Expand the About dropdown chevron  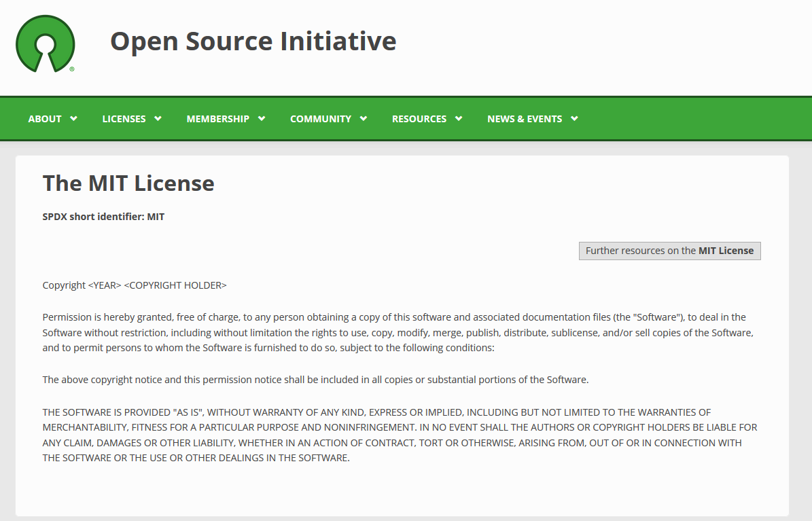pos(73,118)
